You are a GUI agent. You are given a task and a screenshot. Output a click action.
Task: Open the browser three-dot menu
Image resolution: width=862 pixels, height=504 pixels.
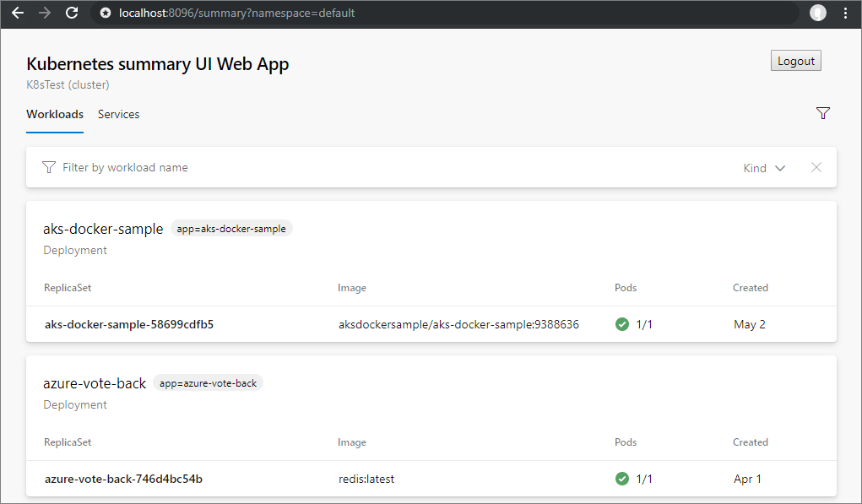pos(845,13)
